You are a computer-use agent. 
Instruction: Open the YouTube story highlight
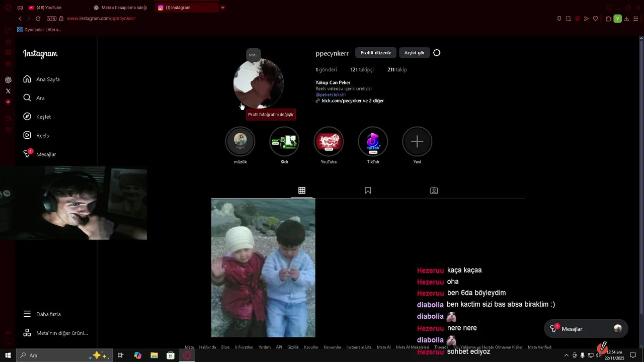pos(329,141)
